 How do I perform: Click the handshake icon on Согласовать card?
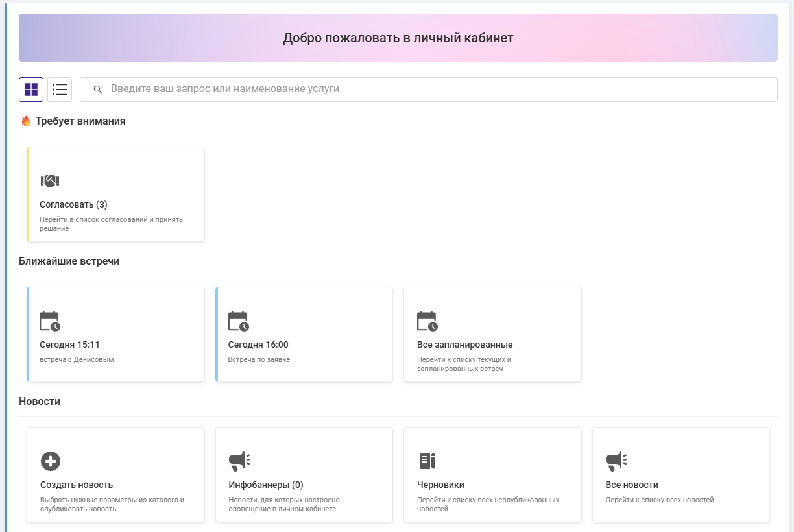(x=50, y=181)
